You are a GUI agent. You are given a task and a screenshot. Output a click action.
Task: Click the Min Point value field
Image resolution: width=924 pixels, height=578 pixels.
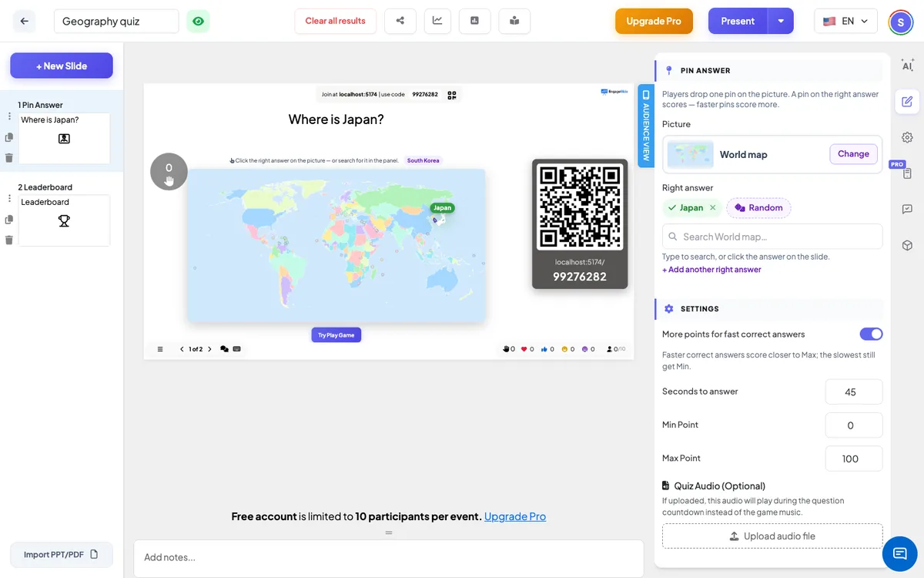click(854, 425)
